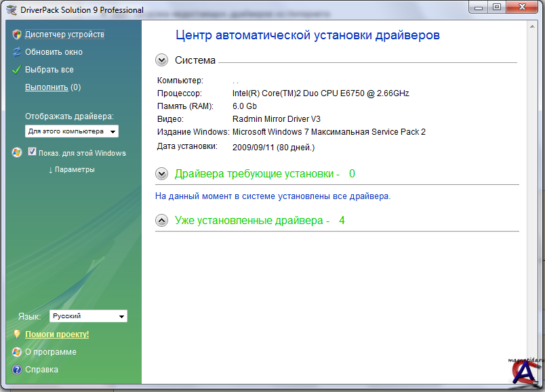Viewport: 545px width, 392px height.
Task: Click the Выполнить link
Action: pyautogui.click(x=46, y=87)
